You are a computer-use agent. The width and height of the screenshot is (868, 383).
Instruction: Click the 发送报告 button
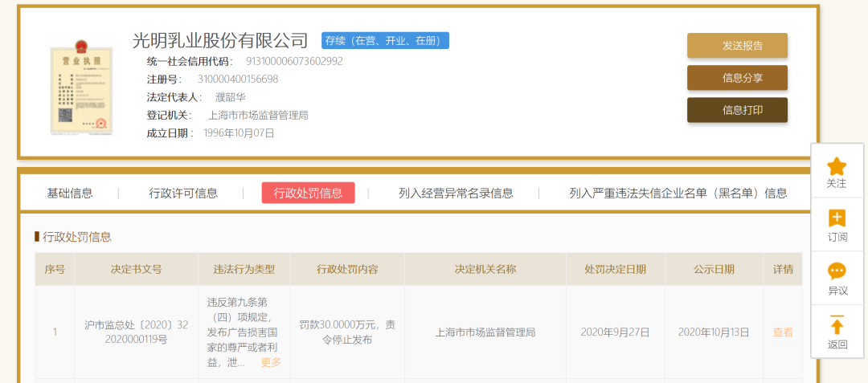coord(737,45)
